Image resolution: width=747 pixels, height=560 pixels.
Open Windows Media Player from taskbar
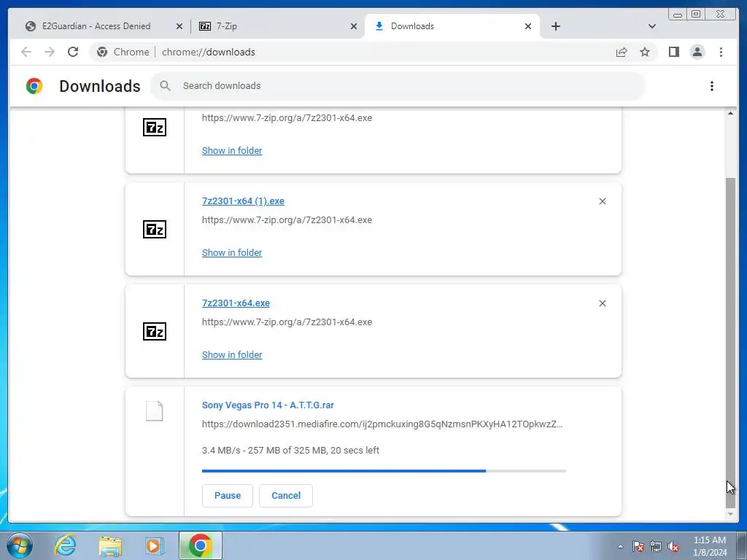point(154,545)
